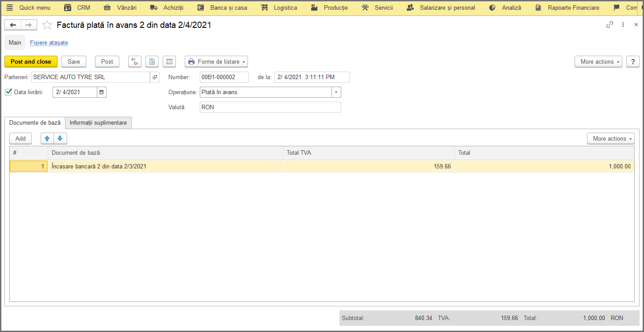The height and width of the screenshot is (332, 644).
Task: Move row down with blue down arrow
Action: click(x=60, y=138)
